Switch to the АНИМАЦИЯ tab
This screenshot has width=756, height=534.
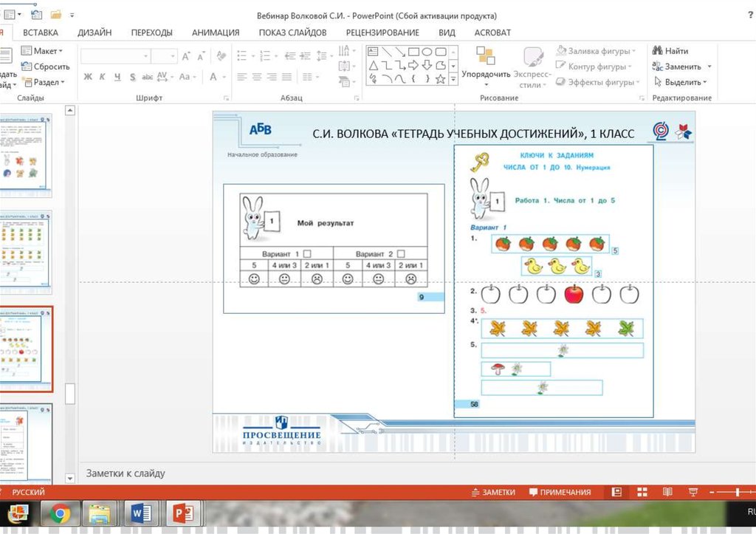click(216, 32)
